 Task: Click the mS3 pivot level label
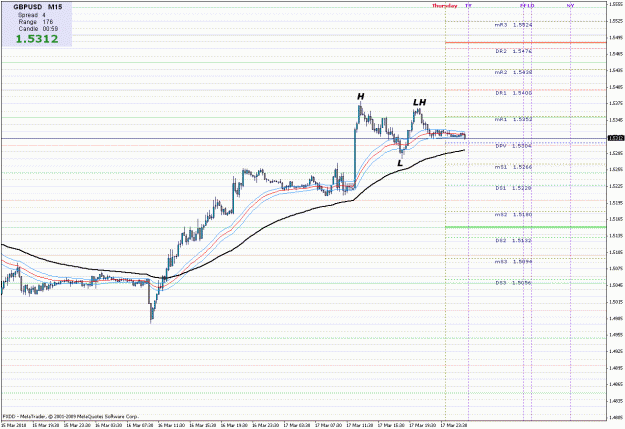(x=513, y=262)
